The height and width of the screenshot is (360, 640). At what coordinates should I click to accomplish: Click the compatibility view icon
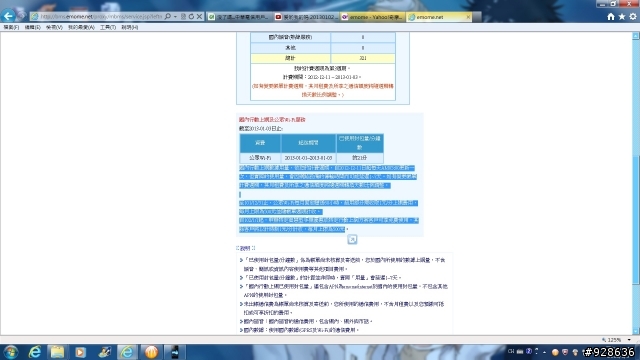pyautogui.click(x=183, y=16)
